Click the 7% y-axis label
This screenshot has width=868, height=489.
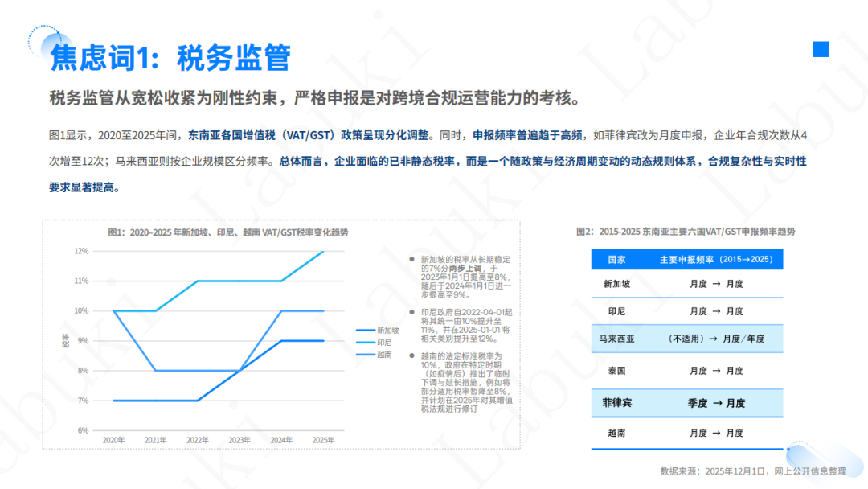point(83,401)
